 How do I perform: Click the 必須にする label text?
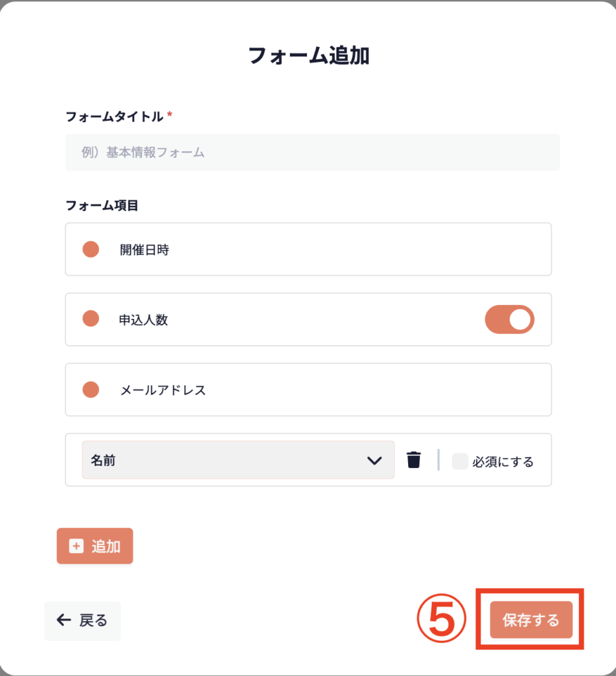[503, 461]
